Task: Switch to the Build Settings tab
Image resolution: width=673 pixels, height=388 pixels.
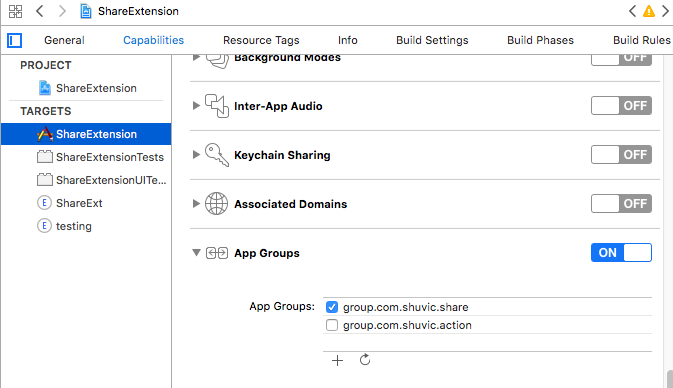Action: click(x=432, y=40)
